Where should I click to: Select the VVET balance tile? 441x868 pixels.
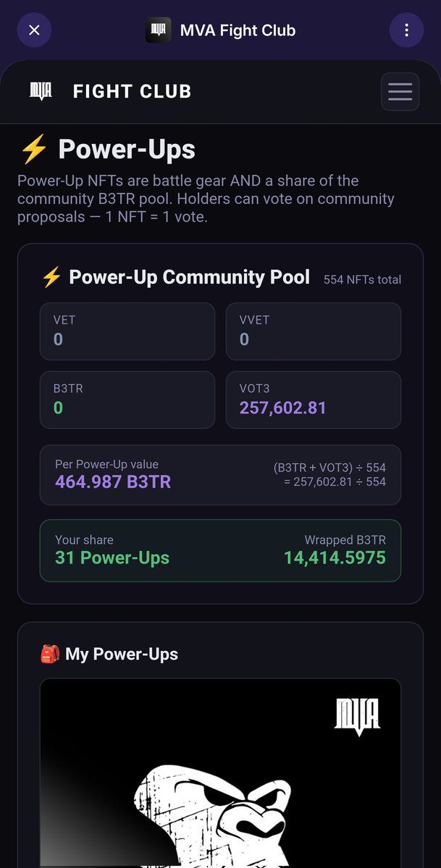pos(314,331)
